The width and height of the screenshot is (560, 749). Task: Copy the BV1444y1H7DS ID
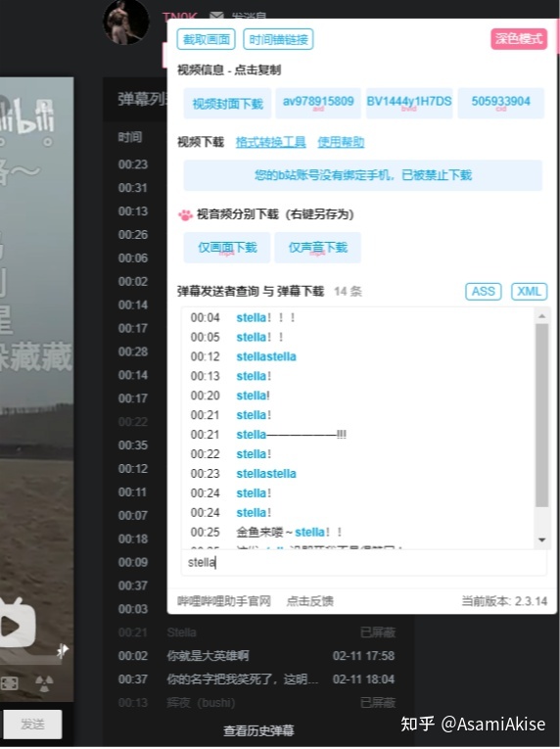click(409, 103)
